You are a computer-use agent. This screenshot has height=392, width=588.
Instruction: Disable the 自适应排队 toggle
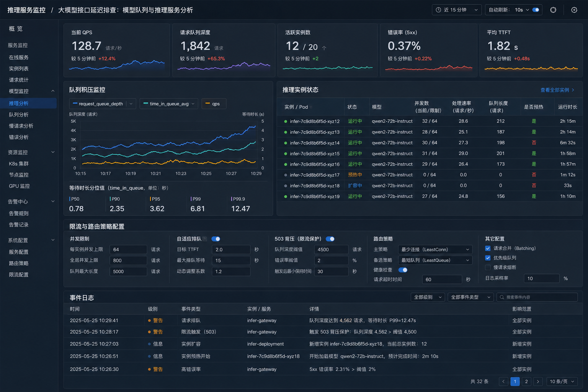click(216, 239)
